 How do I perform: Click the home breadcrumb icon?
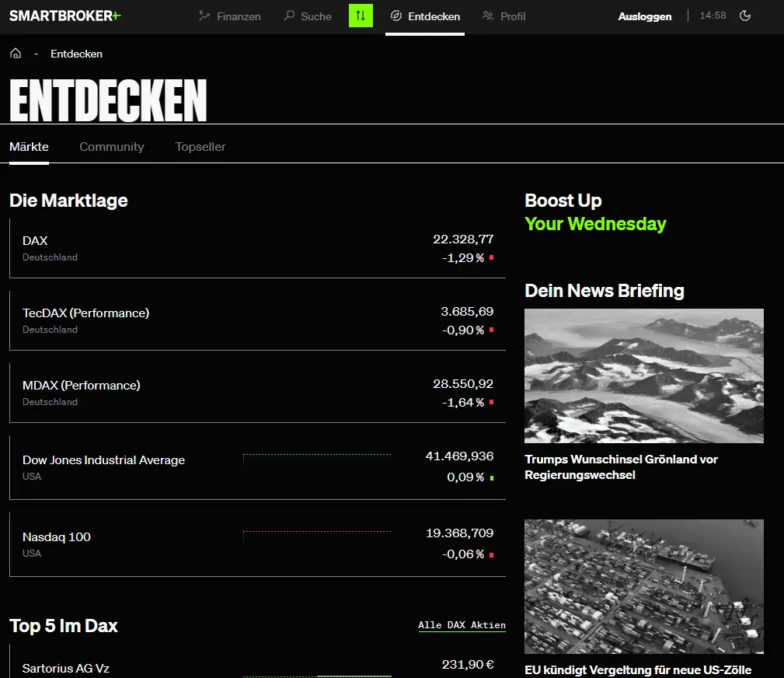(16, 53)
